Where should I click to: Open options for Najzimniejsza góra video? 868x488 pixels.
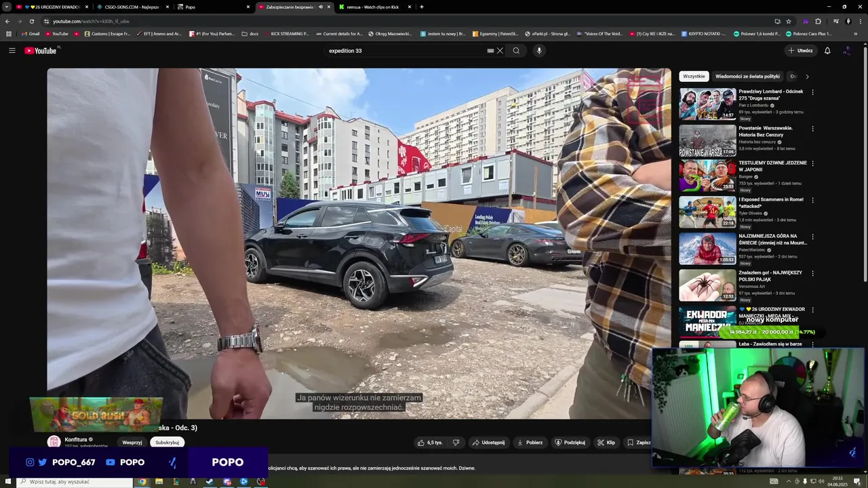click(x=812, y=237)
